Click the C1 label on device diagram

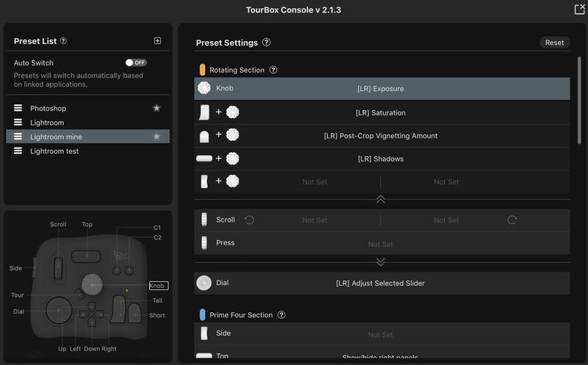[157, 228]
